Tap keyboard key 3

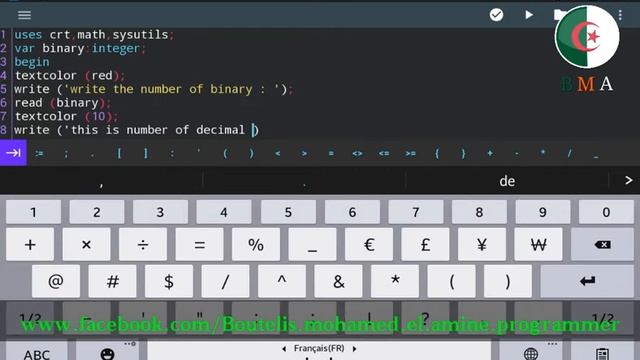160,212
